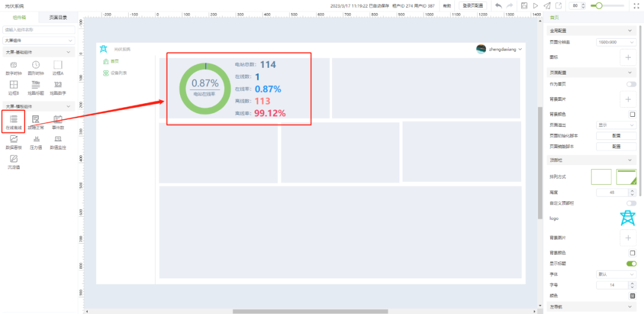Image resolution: width=644 pixels, height=314 pixels.
Task: Open the 字体 默认 dropdown
Action: click(x=616, y=274)
